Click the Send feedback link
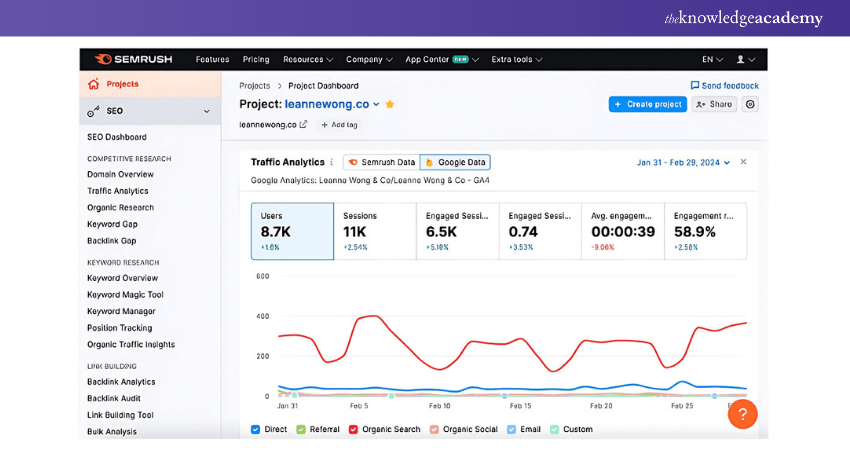 point(724,86)
